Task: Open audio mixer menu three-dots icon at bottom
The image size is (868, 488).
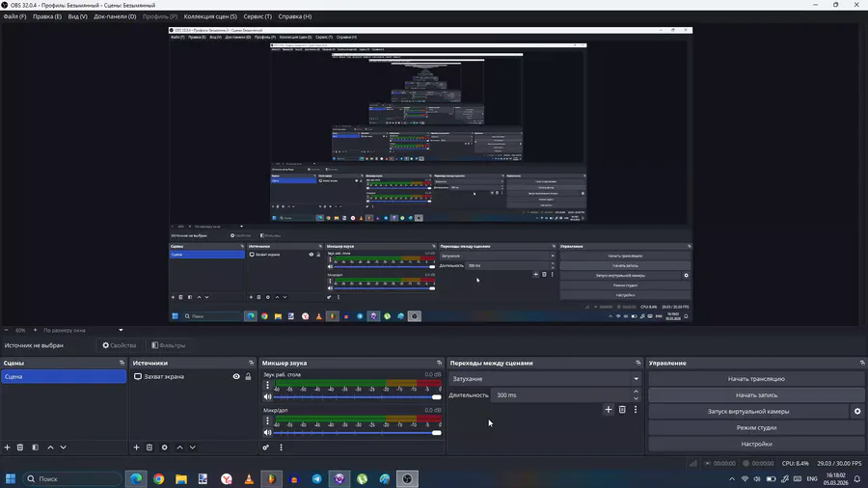Action: (281, 447)
